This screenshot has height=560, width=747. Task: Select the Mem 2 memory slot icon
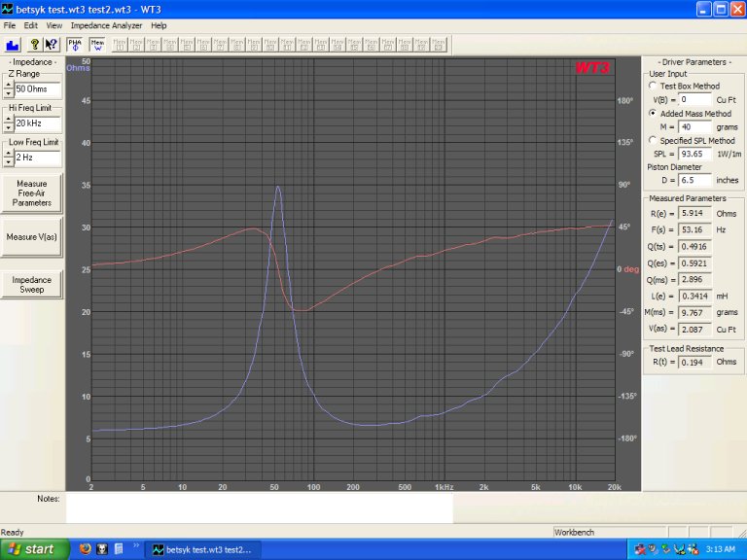[137, 46]
